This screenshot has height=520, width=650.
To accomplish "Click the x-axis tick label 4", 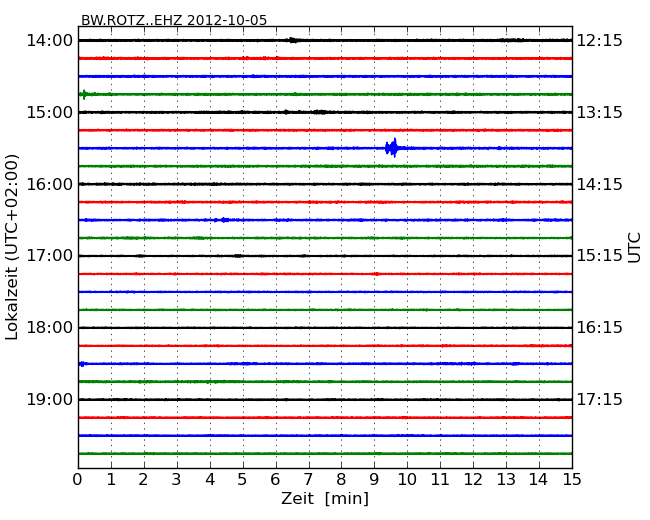I will point(210,480).
